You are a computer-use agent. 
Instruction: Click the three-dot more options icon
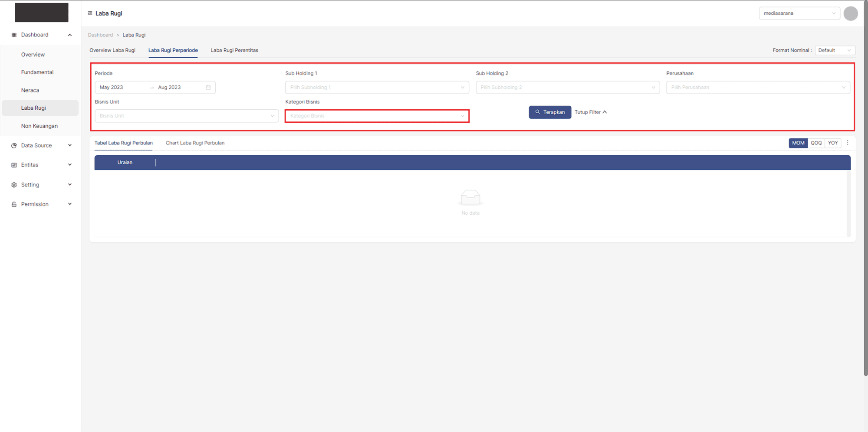click(x=847, y=143)
